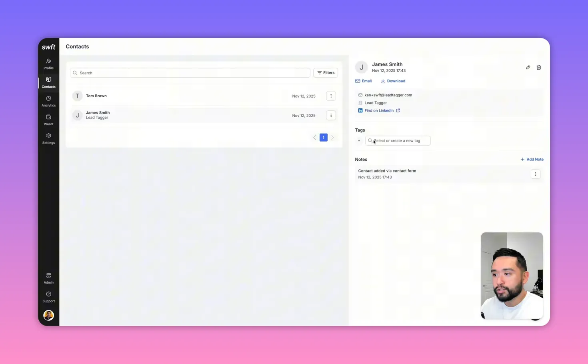The width and height of the screenshot is (588, 364).
Task: Open the three-dot menu for Tom Brown
Action: (x=331, y=96)
